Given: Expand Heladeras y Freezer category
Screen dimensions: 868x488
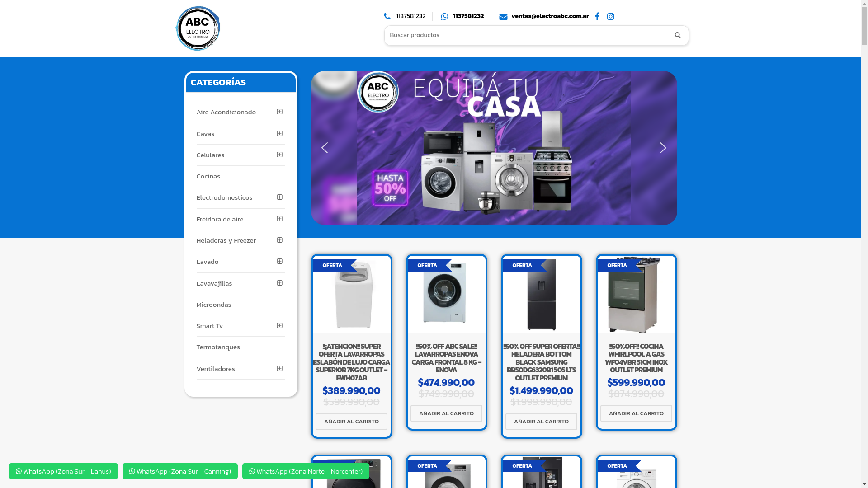Looking at the screenshot, I should pos(280,240).
